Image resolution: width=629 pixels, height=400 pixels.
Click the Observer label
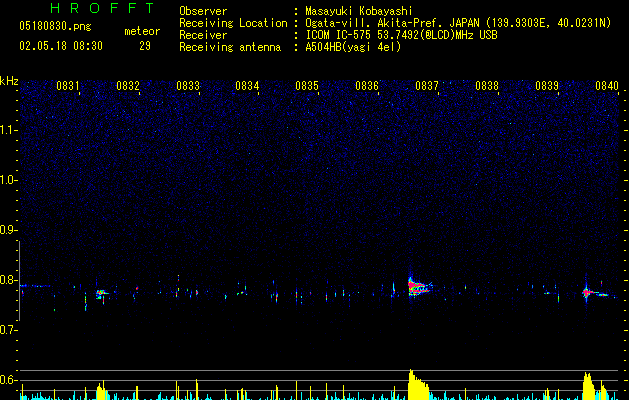(x=203, y=11)
